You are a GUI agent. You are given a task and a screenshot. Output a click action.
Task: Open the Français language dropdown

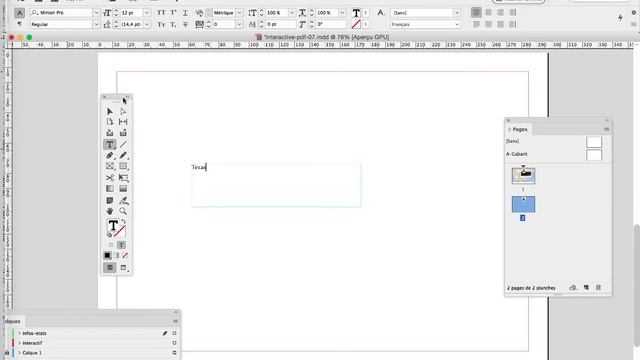pyautogui.click(x=456, y=24)
